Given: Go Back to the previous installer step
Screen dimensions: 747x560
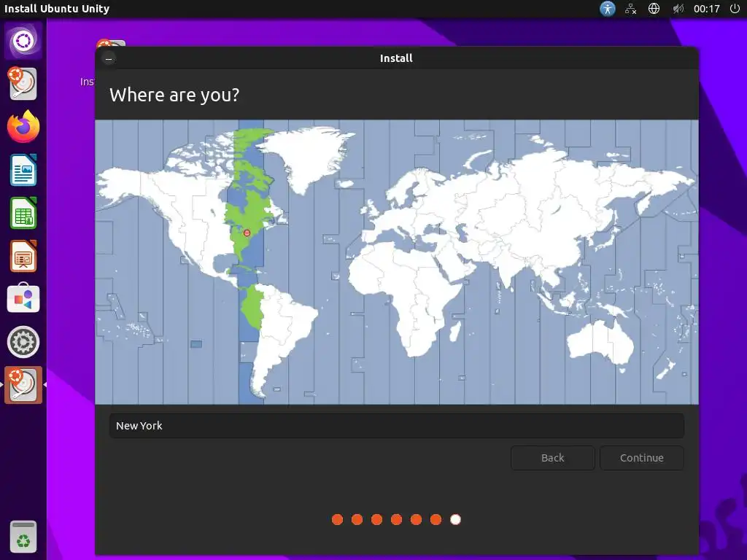Looking at the screenshot, I should [x=553, y=458].
